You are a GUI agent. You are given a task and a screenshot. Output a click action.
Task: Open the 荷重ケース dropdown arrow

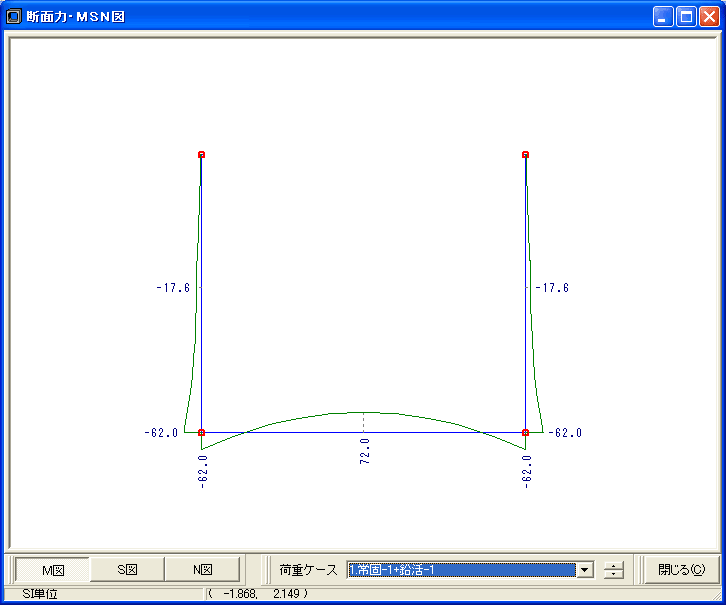coord(585,570)
